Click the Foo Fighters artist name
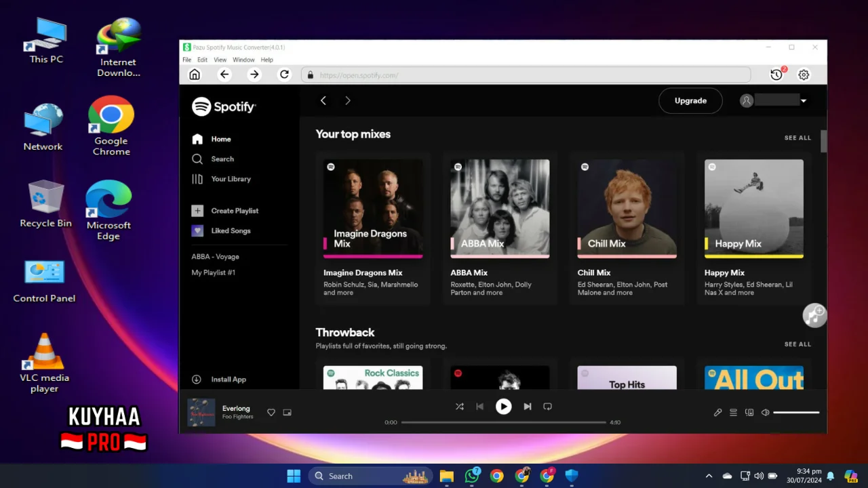 point(237,417)
